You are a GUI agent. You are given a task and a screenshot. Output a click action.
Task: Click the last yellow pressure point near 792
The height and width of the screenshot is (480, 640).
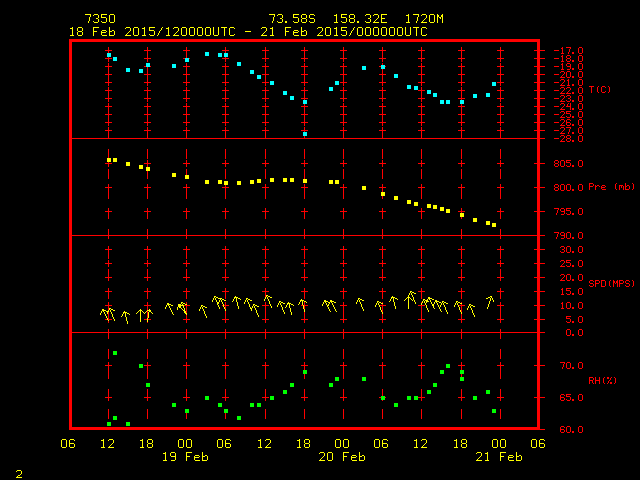tap(494, 225)
